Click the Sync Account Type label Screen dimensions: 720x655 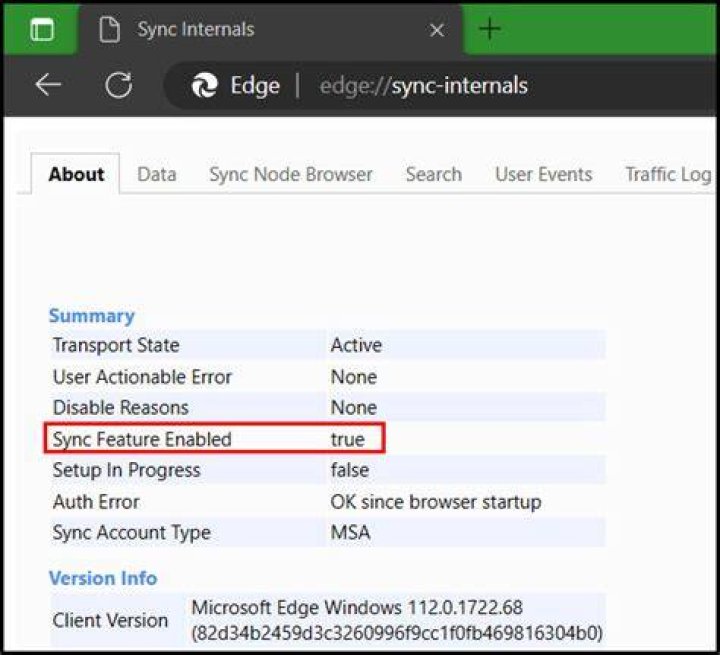click(x=131, y=532)
